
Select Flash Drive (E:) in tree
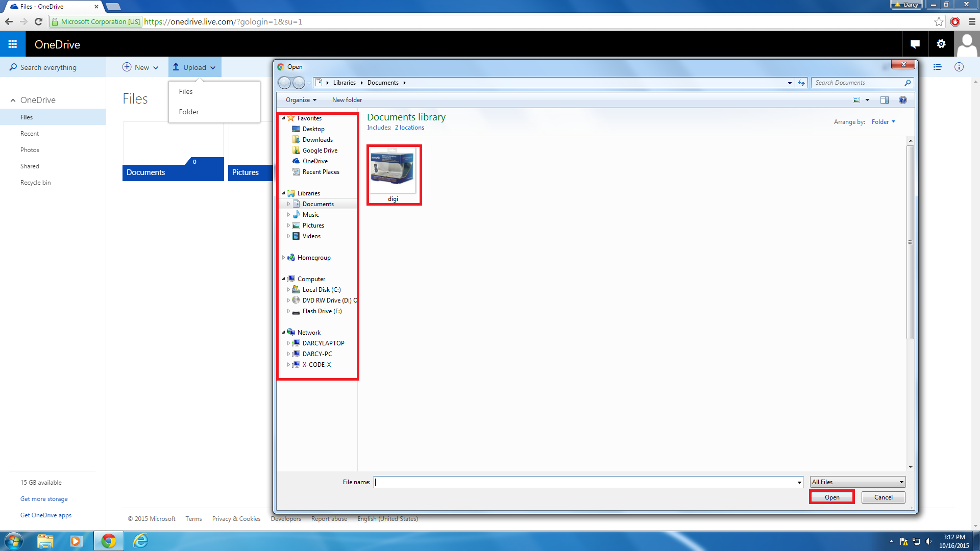pyautogui.click(x=322, y=311)
